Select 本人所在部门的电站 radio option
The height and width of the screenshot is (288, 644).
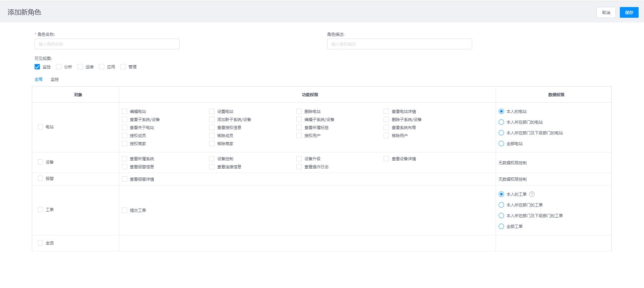pos(501,122)
